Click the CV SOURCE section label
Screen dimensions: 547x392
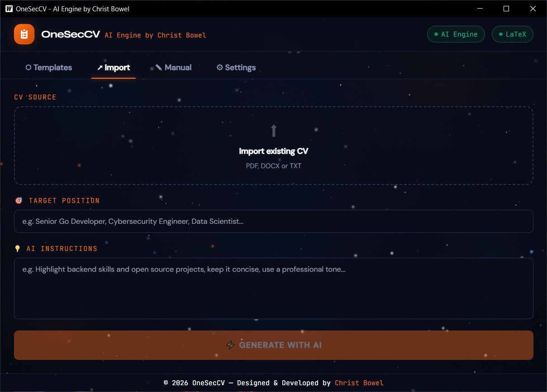click(35, 97)
